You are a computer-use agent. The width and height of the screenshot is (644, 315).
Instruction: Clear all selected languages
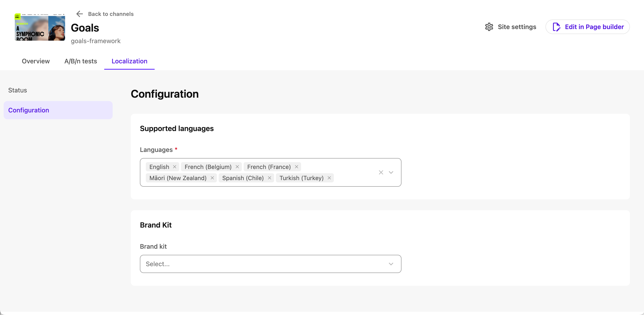tap(381, 172)
